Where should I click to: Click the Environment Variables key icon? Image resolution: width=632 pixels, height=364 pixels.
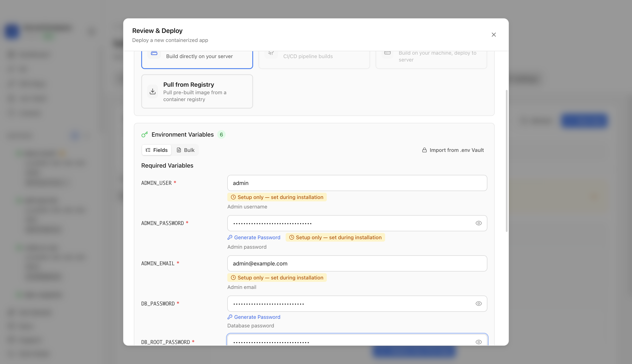(x=145, y=134)
